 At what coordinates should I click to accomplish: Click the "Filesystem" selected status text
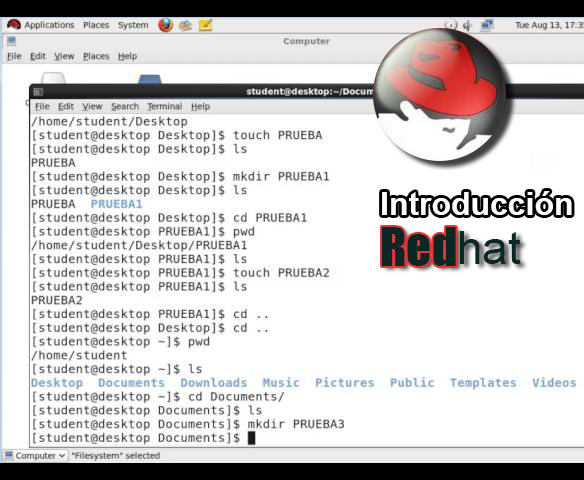(115, 455)
